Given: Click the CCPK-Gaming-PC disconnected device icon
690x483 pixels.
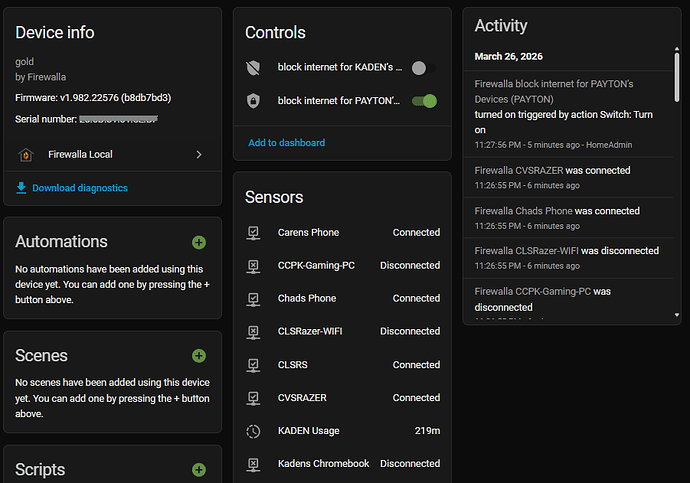Looking at the screenshot, I should 253,265.
